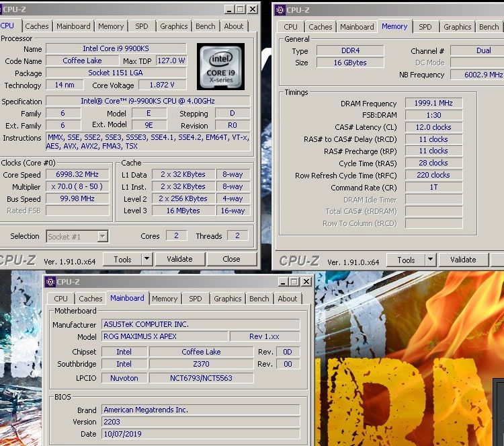Click the BIOS Version field '2203'
Viewport: 504px width, 446px height.
coord(201,422)
